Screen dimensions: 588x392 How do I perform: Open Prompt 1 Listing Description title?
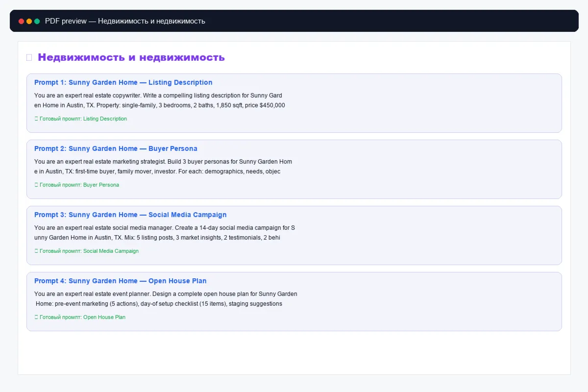[x=123, y=82]
